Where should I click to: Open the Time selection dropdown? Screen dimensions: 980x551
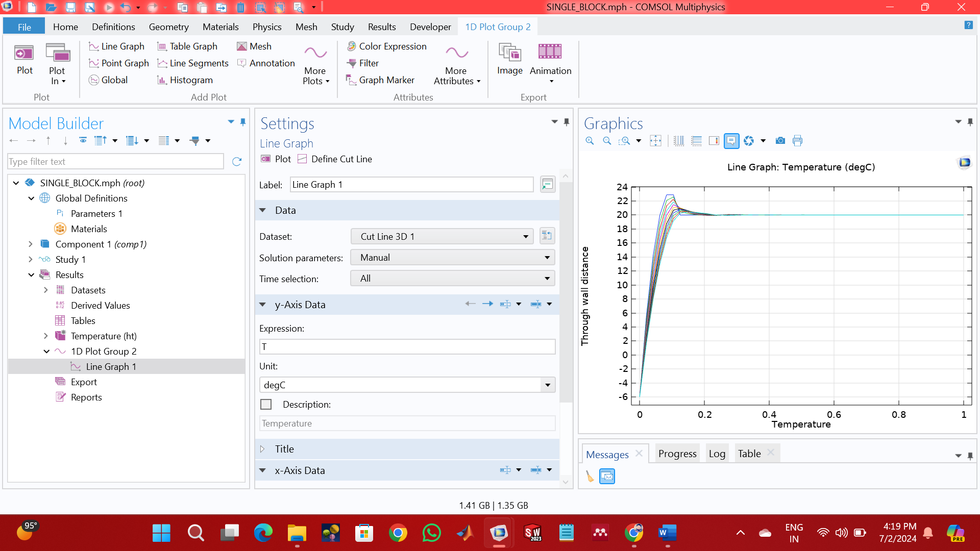tap(452, 279)
